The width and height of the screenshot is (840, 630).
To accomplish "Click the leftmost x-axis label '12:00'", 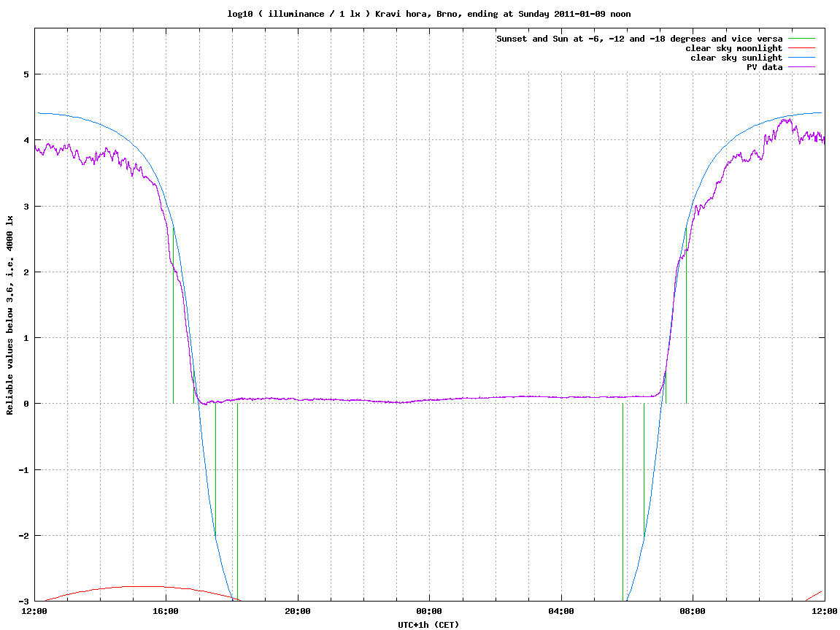I will click(x=34, y=611).
